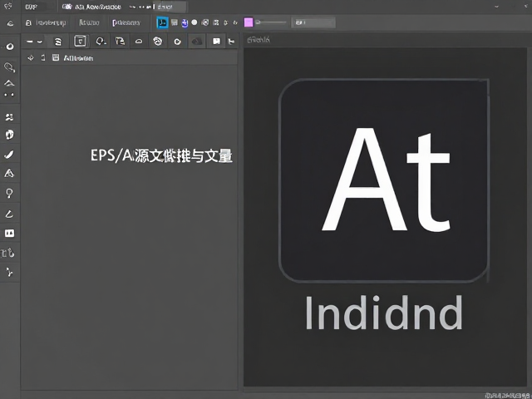Select the paint bucket circle tool
Image resolution: width=532 pixels, height=399 pixels.
tap(9, 135)
